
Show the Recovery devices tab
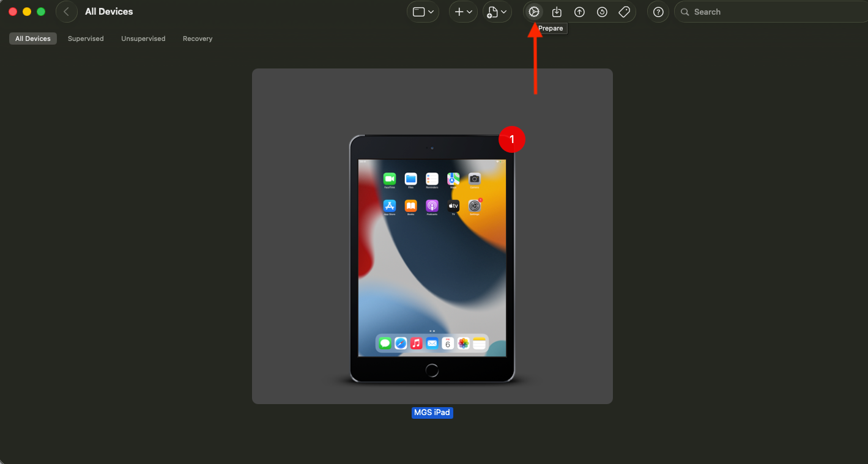[x=198, y=39]
